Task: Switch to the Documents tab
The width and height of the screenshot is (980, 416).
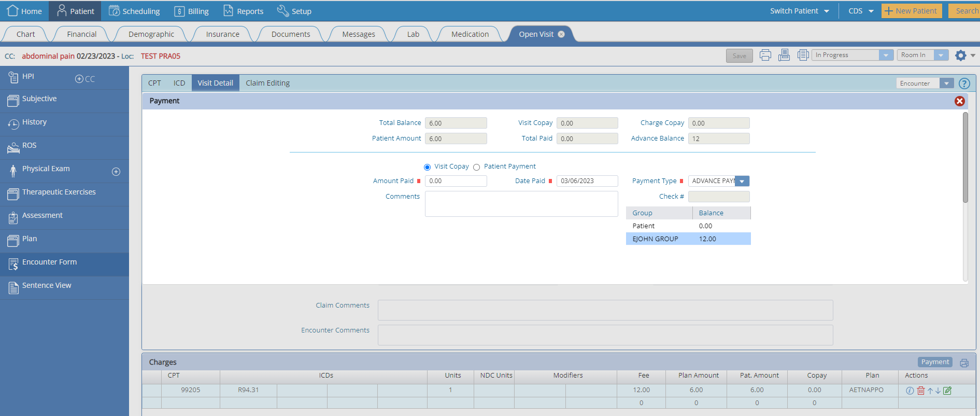Action: coord(291,34)
